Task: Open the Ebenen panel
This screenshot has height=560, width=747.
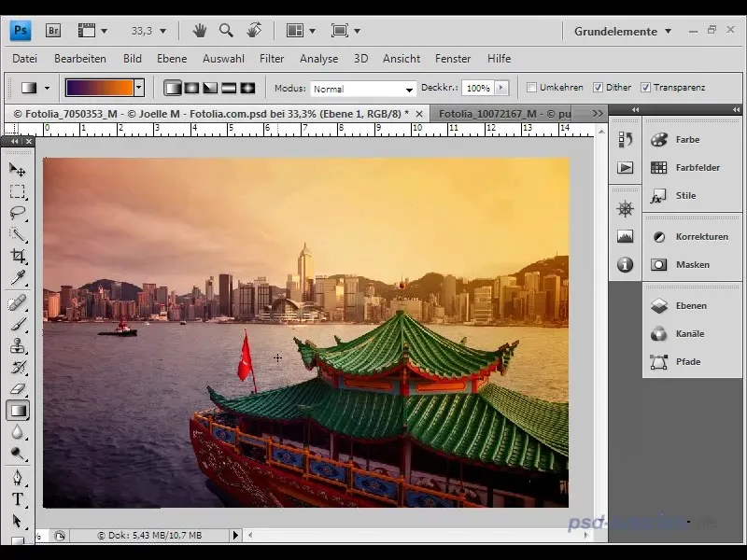Action: pos(692,306)
